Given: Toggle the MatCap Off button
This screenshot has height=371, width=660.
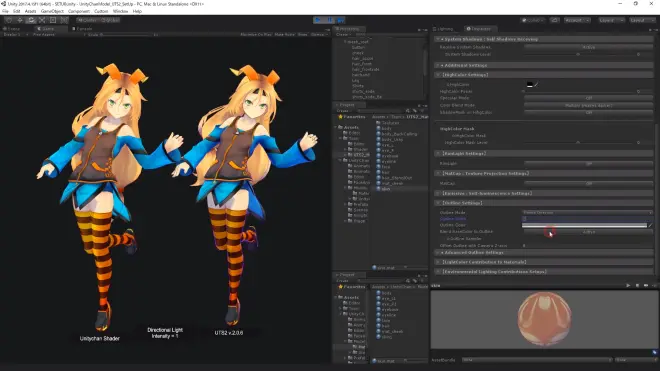Looking at the screenshot, I should coord(588,183).
